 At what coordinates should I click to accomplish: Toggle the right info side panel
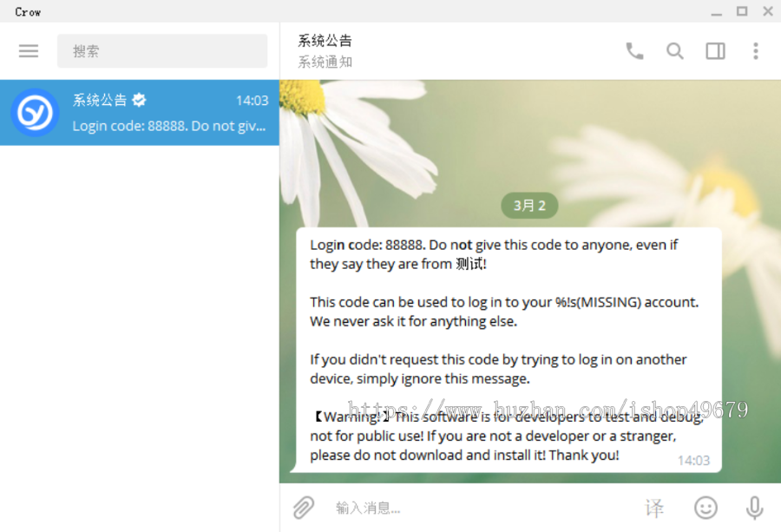point(715,51)
